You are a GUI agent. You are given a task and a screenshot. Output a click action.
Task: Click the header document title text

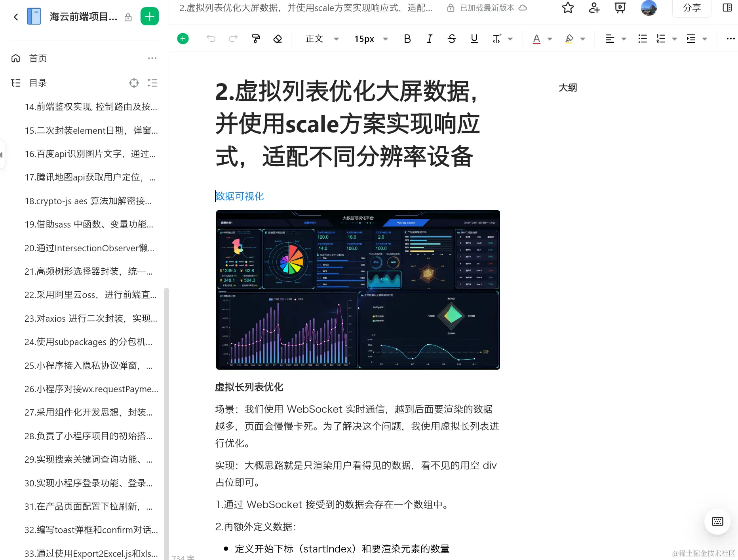tap(306, 8)
